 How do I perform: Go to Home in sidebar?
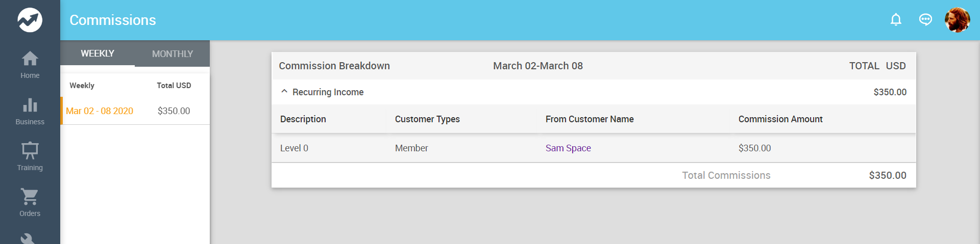tap(30, 65)
